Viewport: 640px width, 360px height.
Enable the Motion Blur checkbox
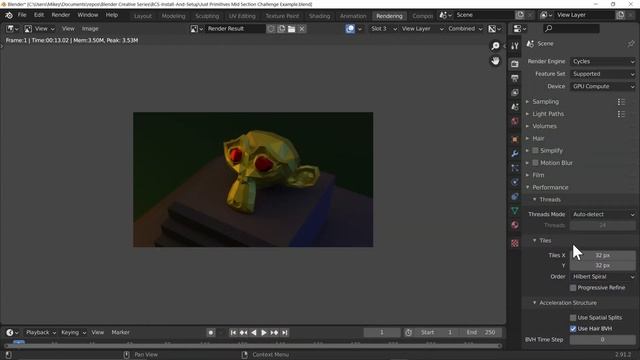tap(535, 163)
